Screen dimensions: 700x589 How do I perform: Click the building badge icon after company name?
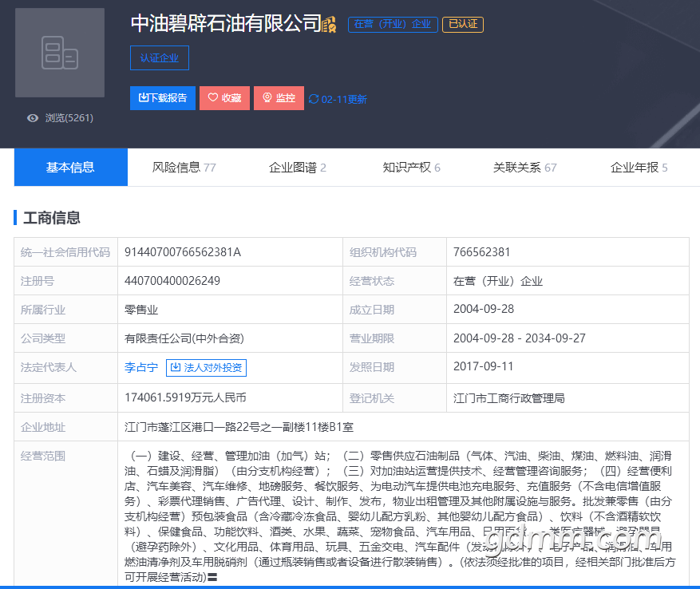(x=329, y=24)
